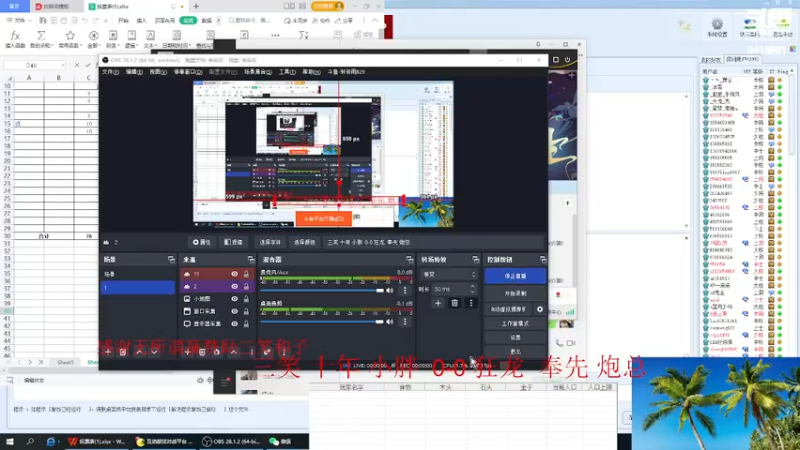Screen dimensions: 800x450
Task: Delete the selected scene transition
Action: pos(454,303)
